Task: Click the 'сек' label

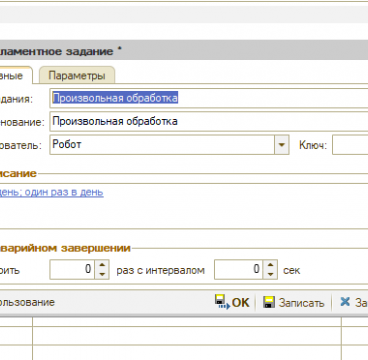Action: pyautogui.click(x=292, y=270)
